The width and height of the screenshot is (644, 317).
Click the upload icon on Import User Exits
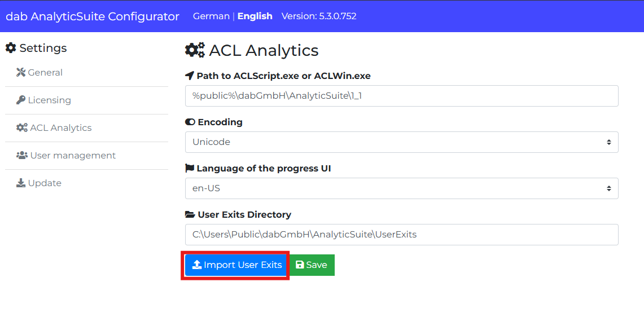[x=197, y=265]
